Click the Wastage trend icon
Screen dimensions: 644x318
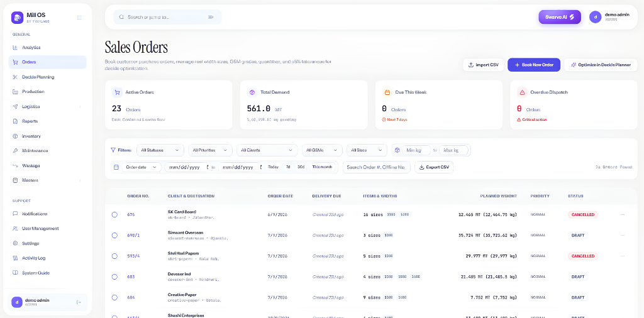point(15,165)
